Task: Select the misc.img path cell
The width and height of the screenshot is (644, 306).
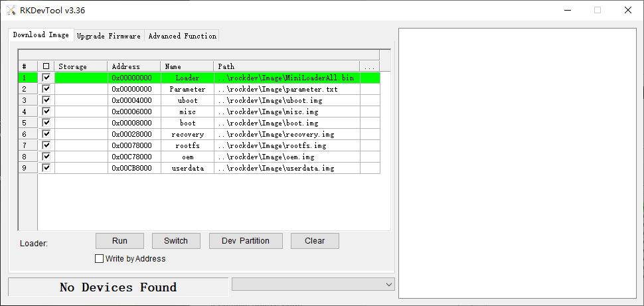Action: click(287, 112)
